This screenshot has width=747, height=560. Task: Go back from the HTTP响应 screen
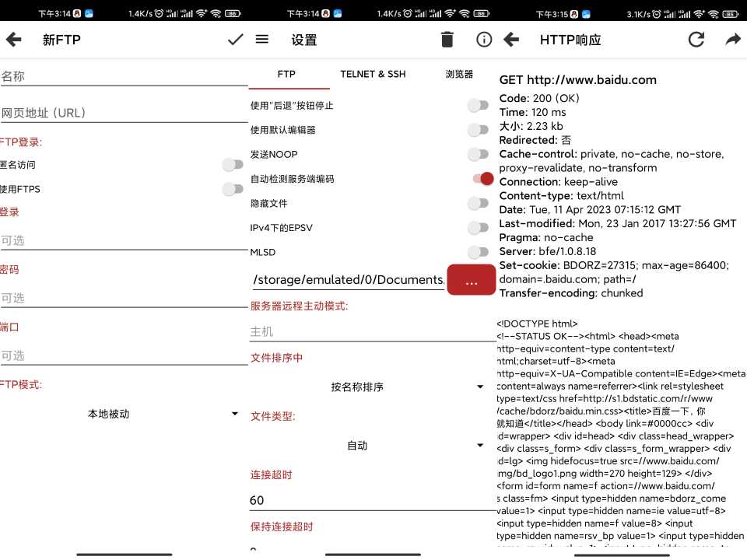[x=511, y=40]
